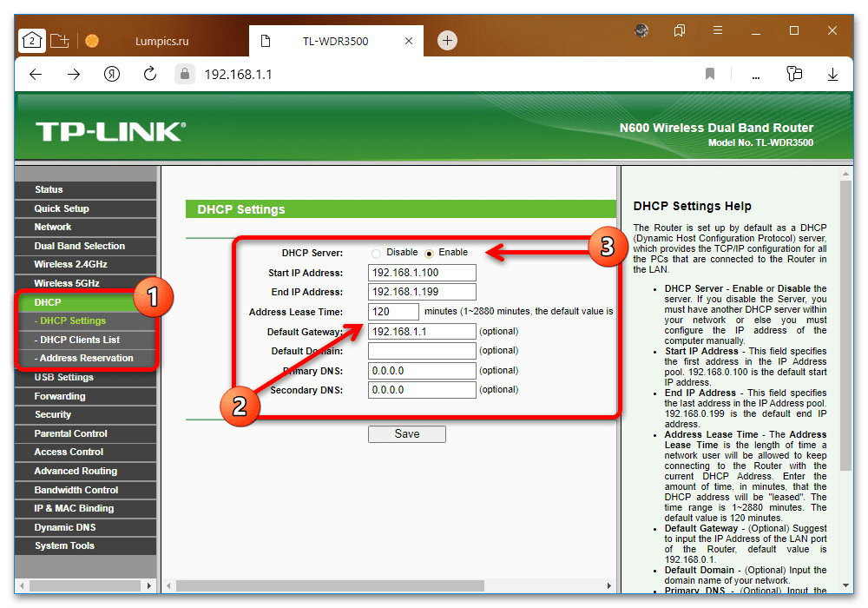The width and height of the screenshot is (868, 608).
Task: Select the Disable DHCP Server radio button
Action: 376,253
